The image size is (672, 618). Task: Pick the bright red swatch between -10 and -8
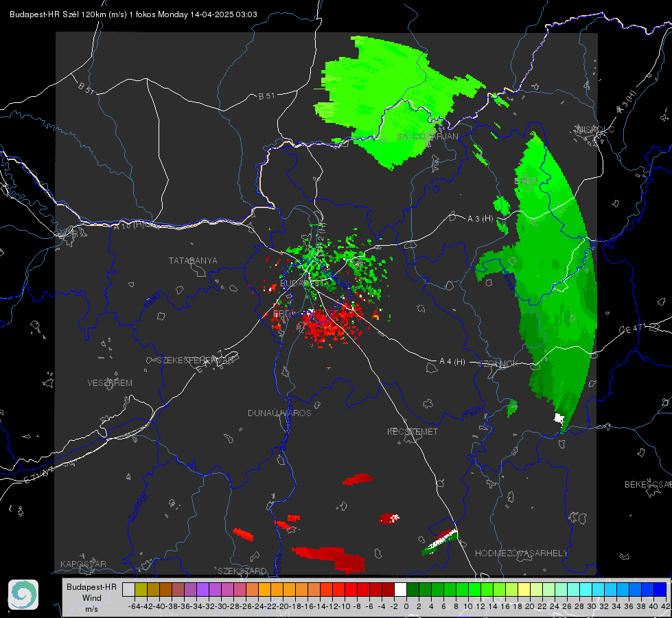click(x=351, y=589)
